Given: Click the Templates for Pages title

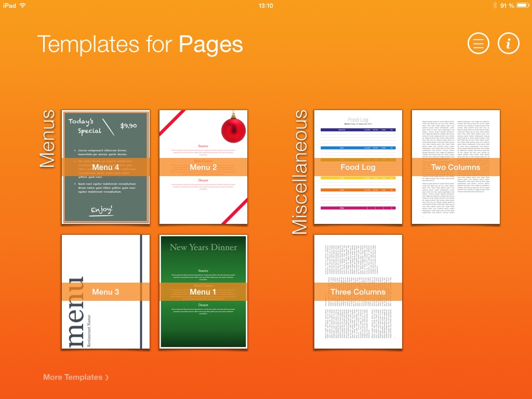Looking at the screenshot, I should coord(140,44).
